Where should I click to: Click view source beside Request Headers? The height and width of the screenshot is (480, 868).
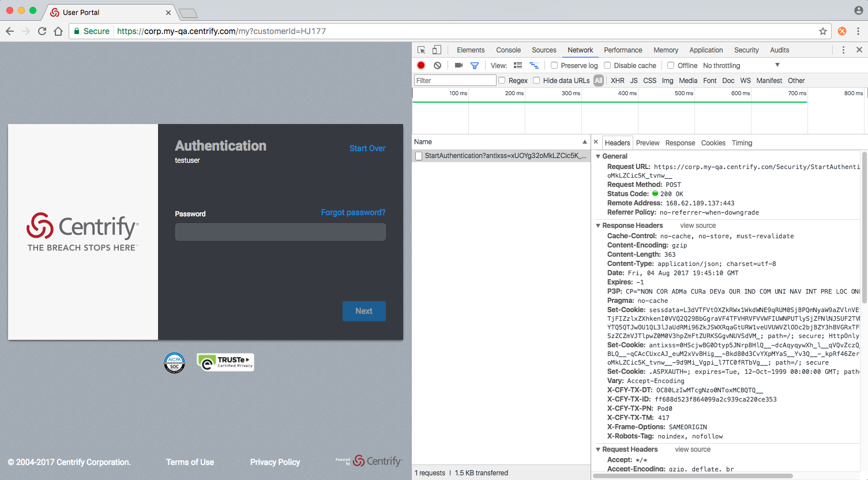pyautogui.click(x=693, y=449)
